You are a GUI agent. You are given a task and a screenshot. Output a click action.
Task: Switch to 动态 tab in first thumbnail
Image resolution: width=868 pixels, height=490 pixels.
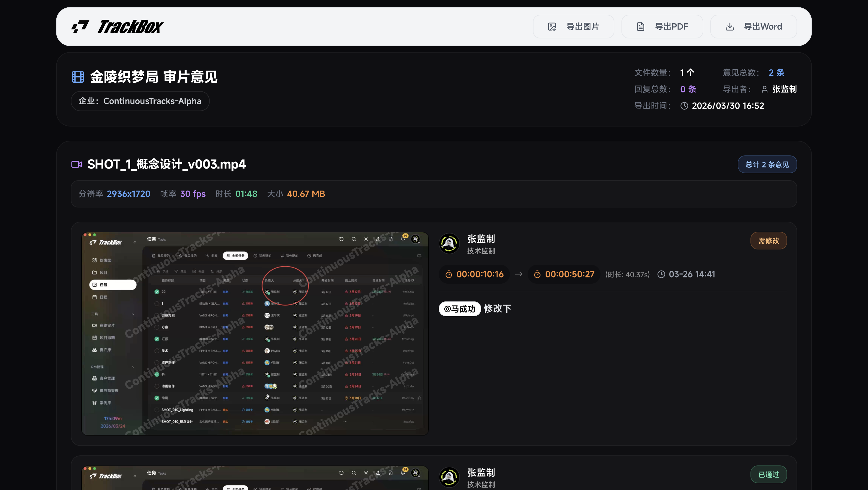(212, 256)
